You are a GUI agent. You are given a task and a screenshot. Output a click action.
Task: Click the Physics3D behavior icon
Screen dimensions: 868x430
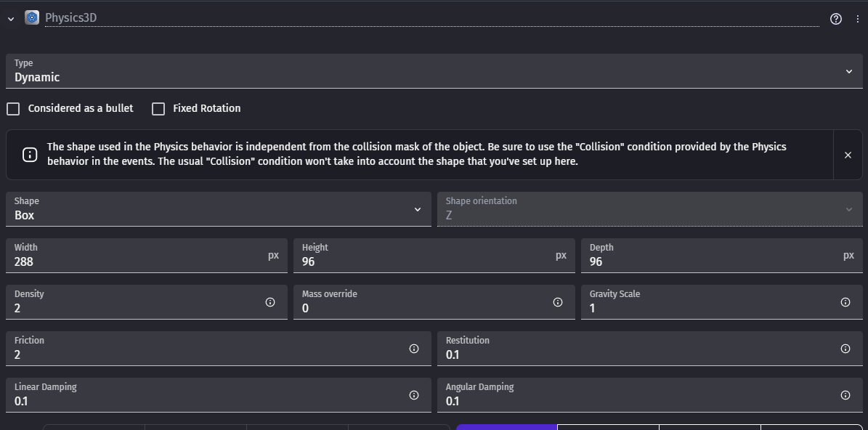pyautogui.click(x=32, y=18)
